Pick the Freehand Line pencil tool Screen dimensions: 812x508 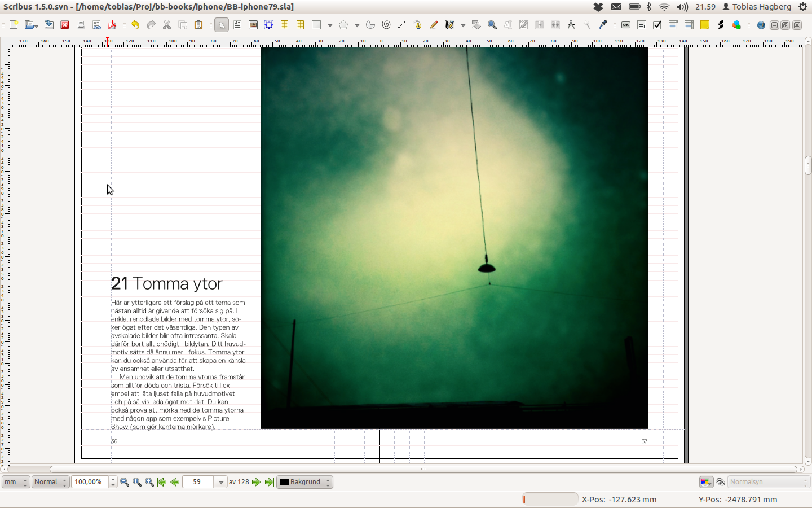[434, 25]
